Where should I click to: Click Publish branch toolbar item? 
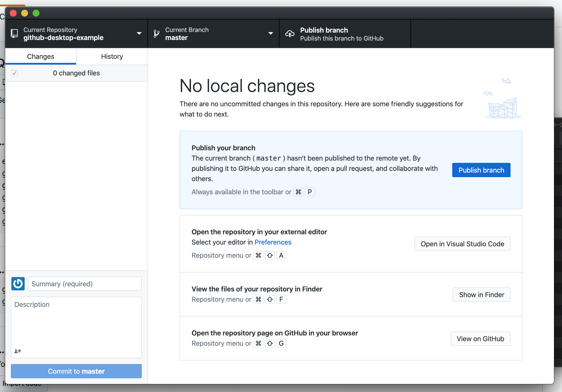[x=345, y=34]
